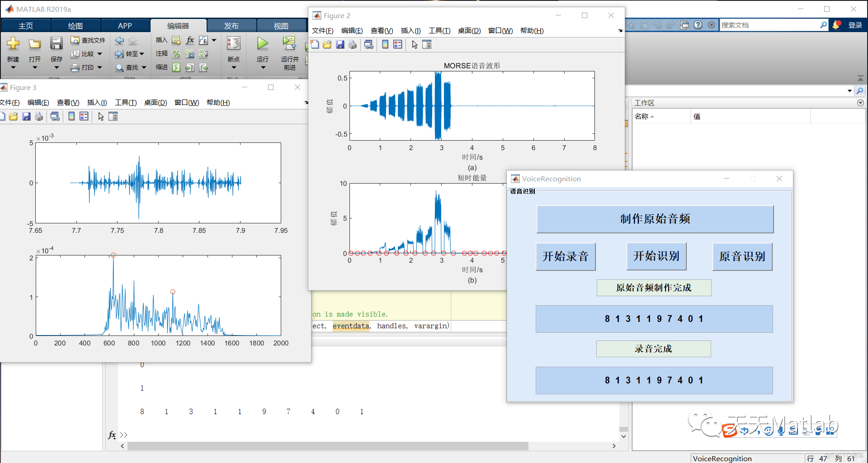Click the increase indent icon
Viewport: 868px width, 463px height.
point(190,67)
